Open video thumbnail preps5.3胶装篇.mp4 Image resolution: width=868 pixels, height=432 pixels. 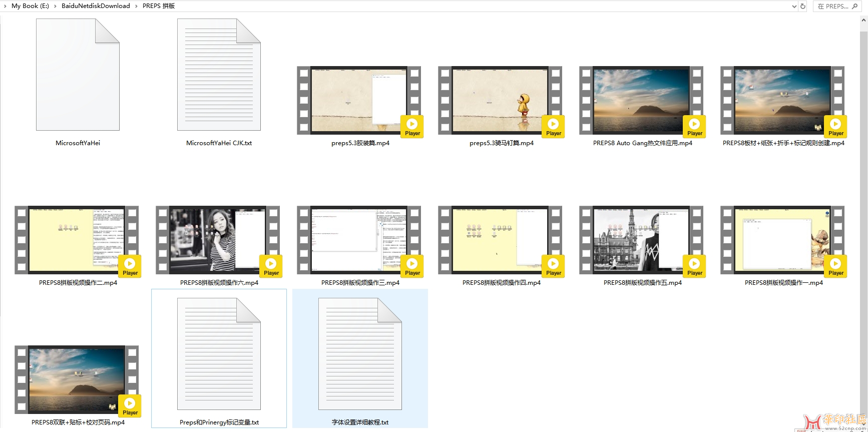coord(359,101)
